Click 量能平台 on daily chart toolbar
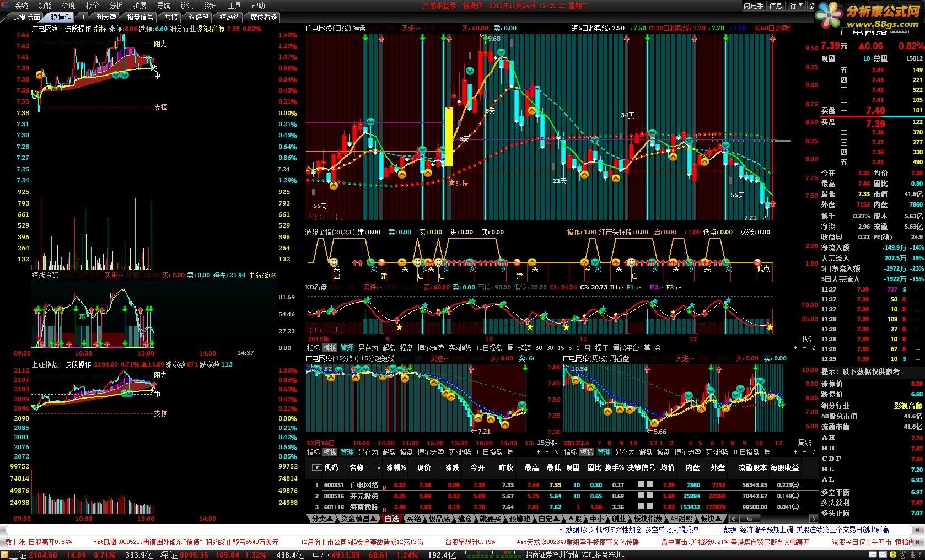 coord(626,348)
